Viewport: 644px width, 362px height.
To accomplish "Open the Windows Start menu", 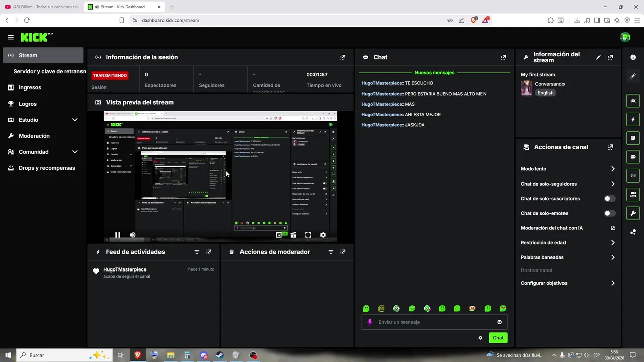I will (x=8, y=355).
